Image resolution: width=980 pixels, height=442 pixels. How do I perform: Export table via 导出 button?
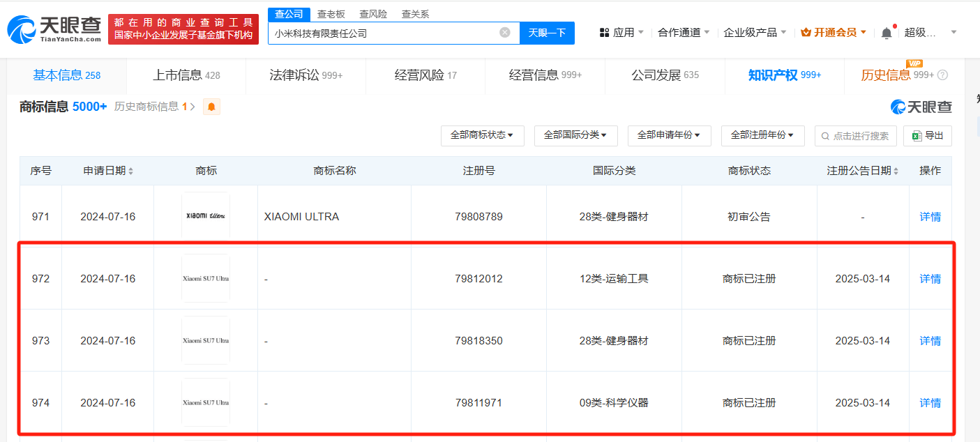point(927,136)
